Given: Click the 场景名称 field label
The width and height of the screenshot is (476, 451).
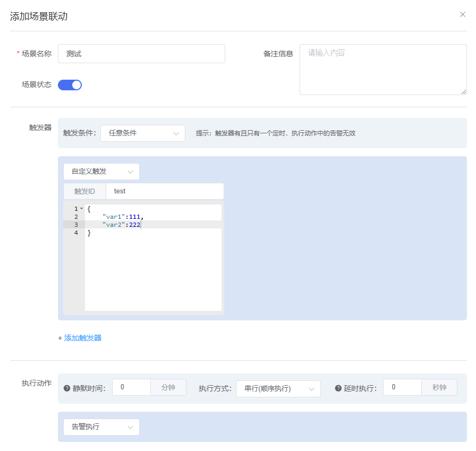Looking at the screenshot, I should point(37,54).
